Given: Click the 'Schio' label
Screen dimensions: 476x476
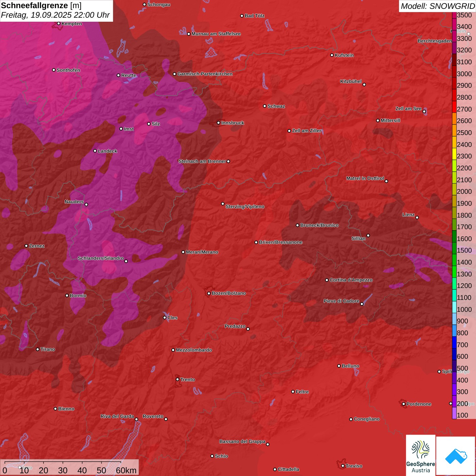Looking at the screenshot, I should pos(221,456).
